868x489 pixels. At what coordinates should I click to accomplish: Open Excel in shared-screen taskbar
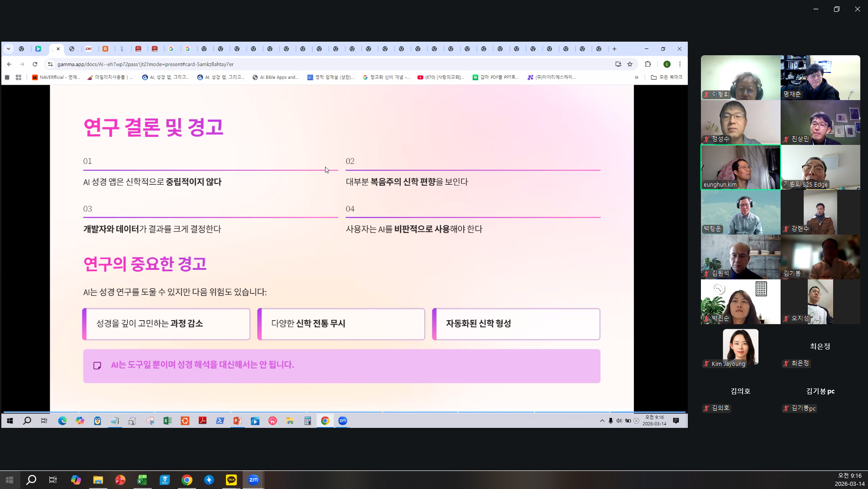168,421
